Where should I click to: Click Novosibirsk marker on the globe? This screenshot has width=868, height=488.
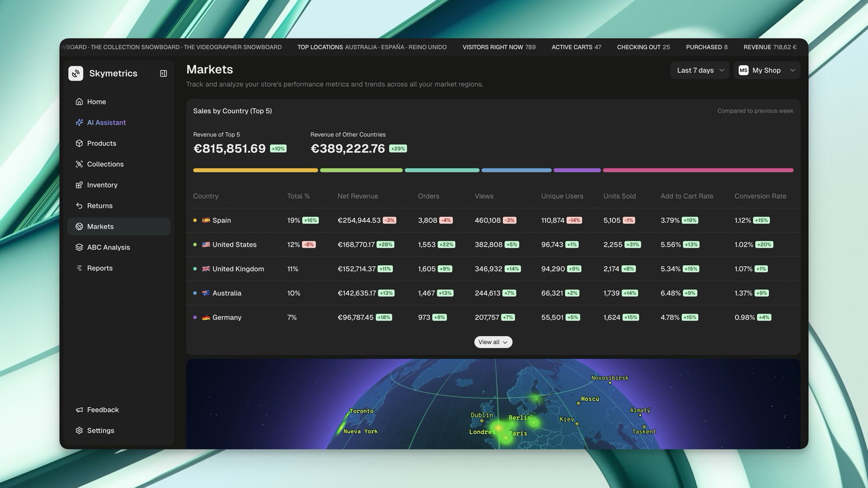(x=610, y=382)
